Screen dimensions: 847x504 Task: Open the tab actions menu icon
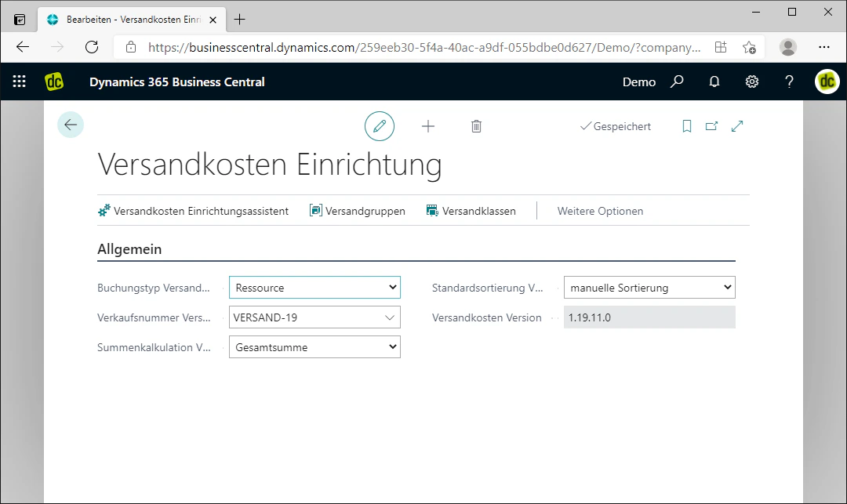[x=20, y=20]
